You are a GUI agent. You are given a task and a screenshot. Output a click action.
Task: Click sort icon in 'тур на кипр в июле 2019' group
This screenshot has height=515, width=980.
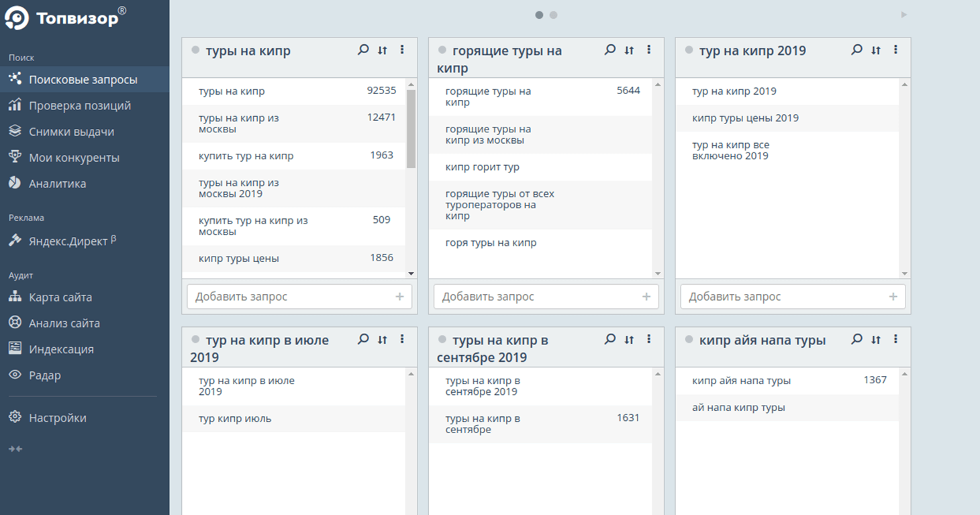[x=382, y=340]
